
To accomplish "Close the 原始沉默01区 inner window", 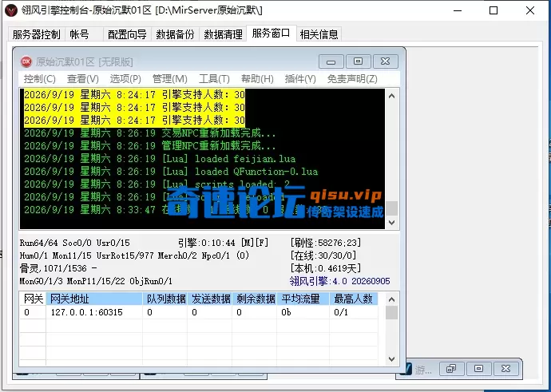I will tap(386, 61).
